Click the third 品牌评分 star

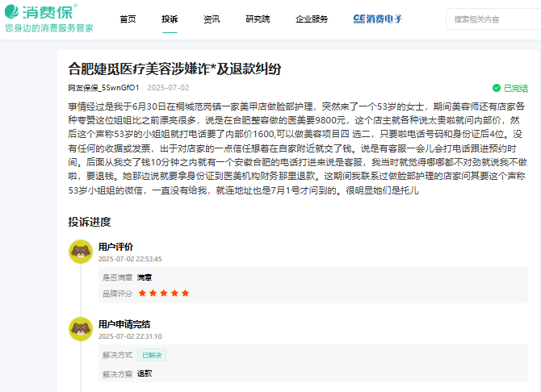coord(164,293)
